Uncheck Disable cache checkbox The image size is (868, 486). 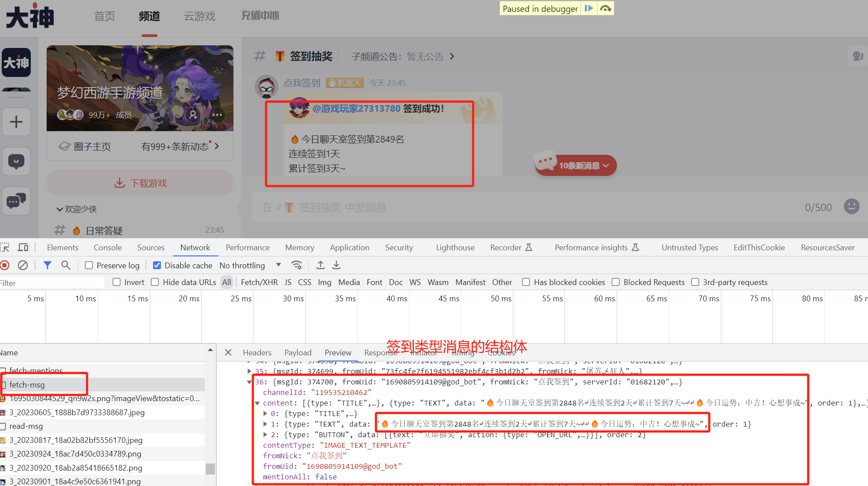pos(157,265)
